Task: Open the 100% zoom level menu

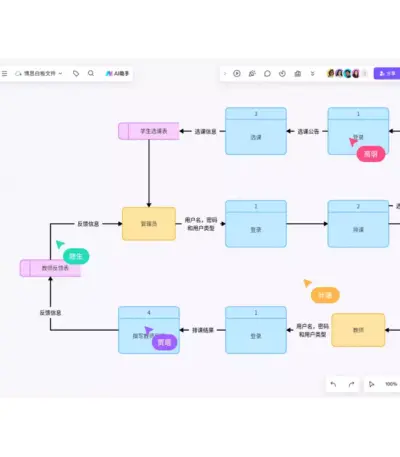Action: click(x=391, y=384)
